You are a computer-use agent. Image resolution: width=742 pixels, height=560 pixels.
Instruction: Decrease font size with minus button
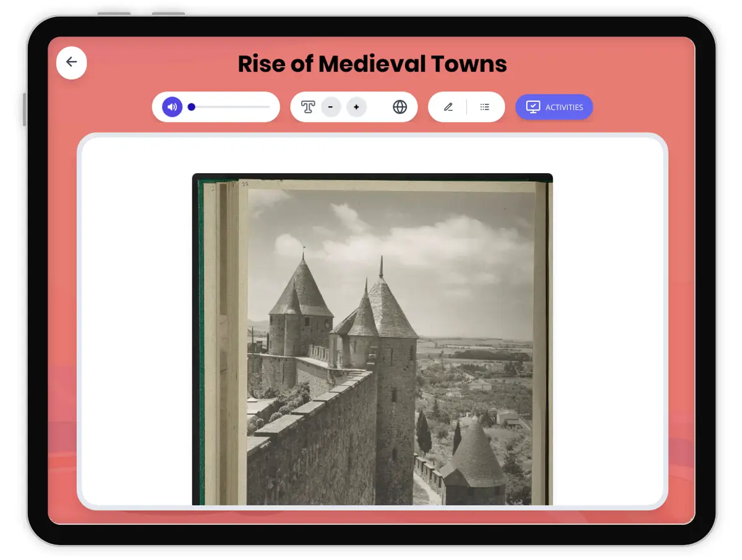pos(331,107)
